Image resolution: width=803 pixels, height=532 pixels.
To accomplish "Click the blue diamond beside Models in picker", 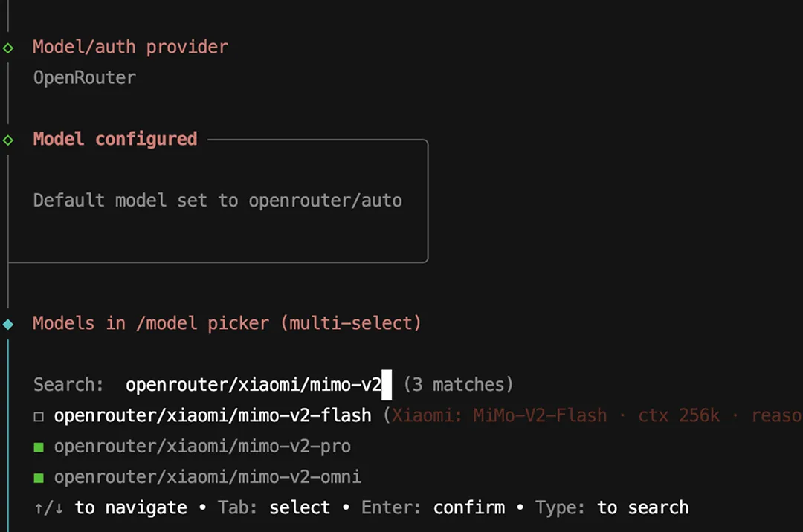I will point(8,323).
